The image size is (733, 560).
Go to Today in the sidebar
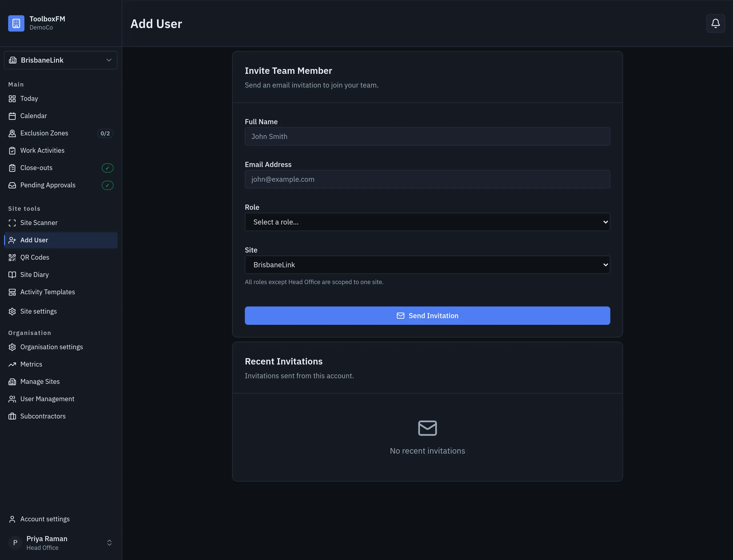[61, 99]
